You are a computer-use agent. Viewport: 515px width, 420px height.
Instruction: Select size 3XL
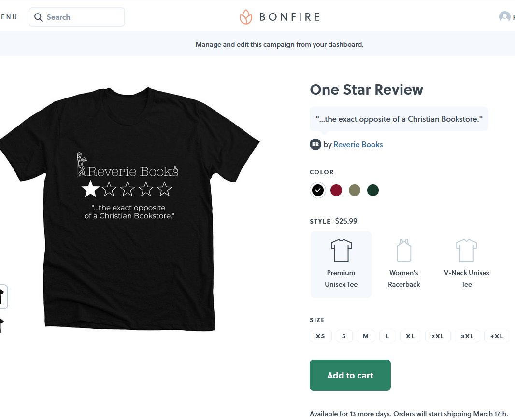tap(467, 336)
